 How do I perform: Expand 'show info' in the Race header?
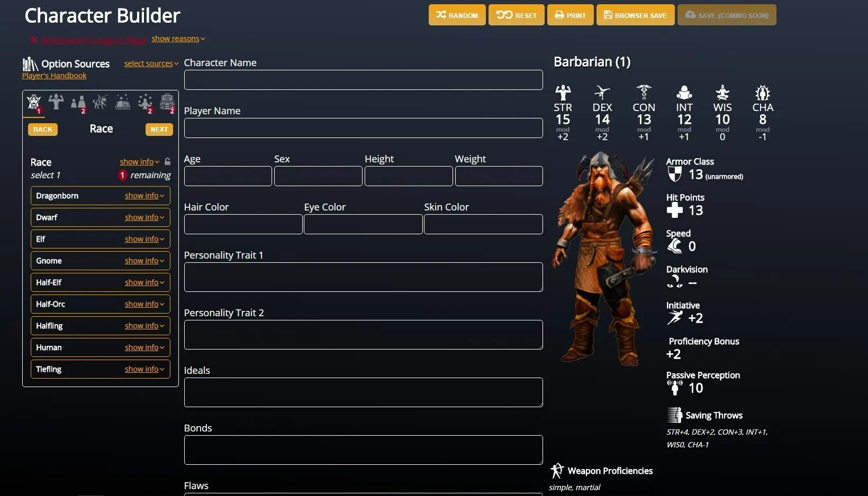(x=139, y=162)
